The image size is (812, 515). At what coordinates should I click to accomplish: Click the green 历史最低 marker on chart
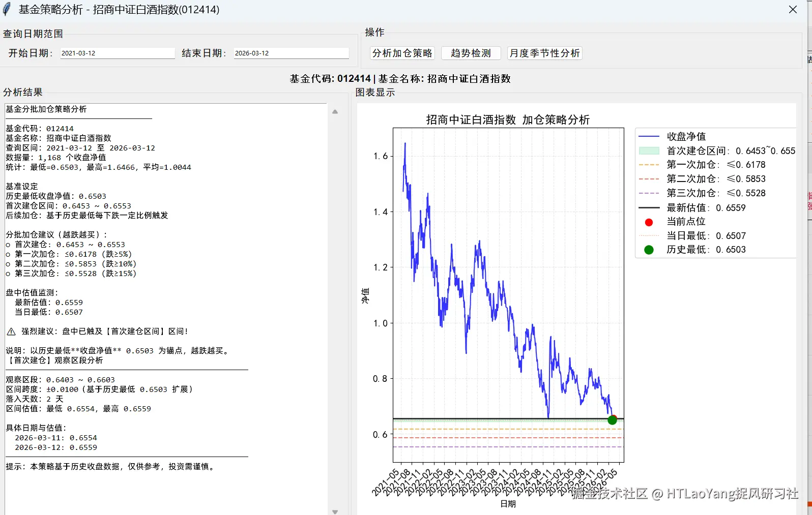click(x=612, y=420)
